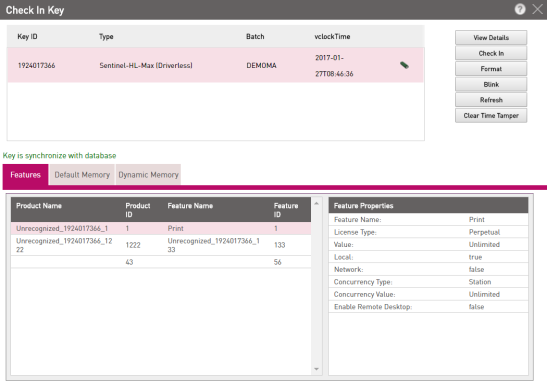The height and width of the screenshot is (386, 547).
Task: Click the Concurrency Type Station value
Action: point(480,282)
